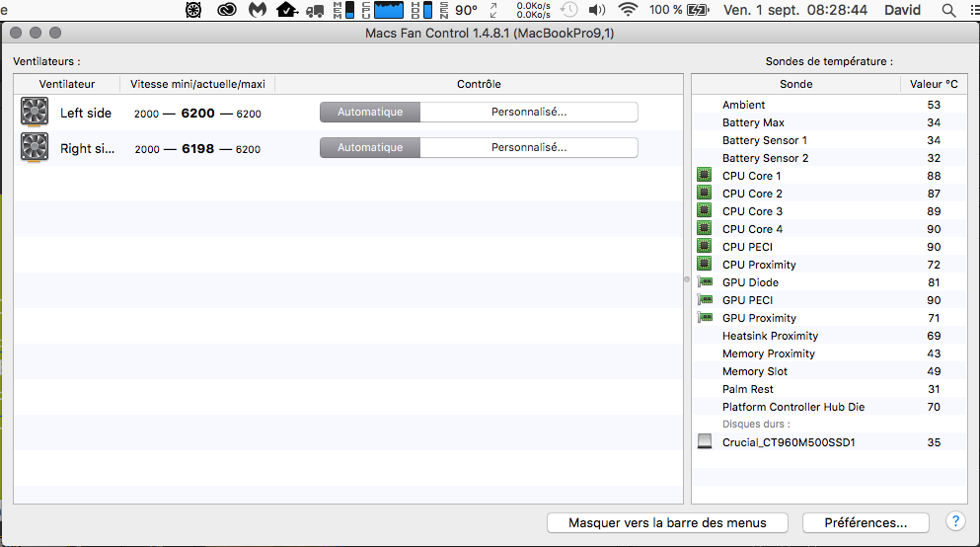Click the panel splitter handle dot
The height and width of the screenshot is (547, 980).
[687, 279]
